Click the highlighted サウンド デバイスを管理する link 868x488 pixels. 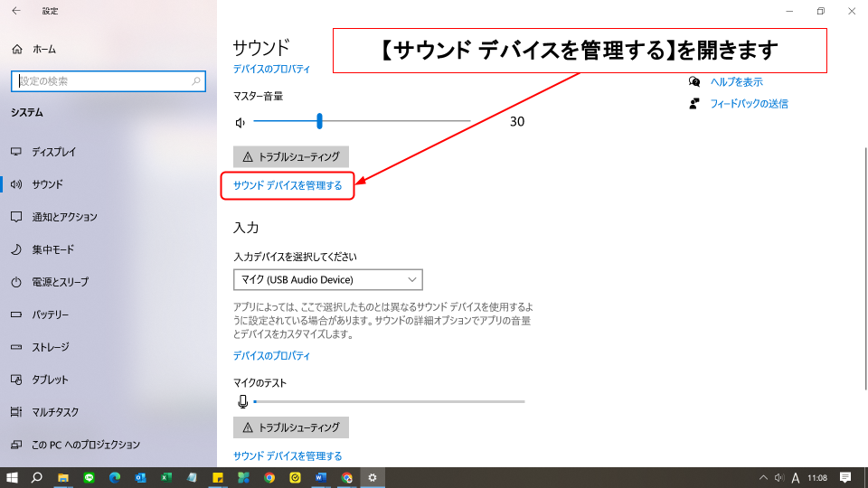point(288,185)
